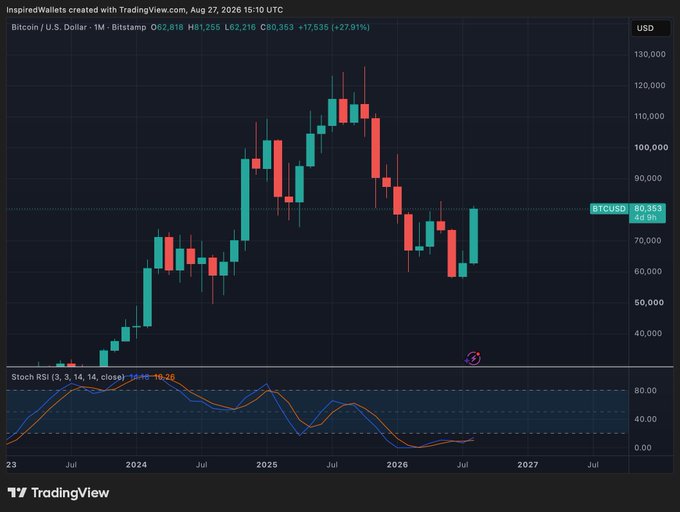
Task: Click the Bitcoin / U.S. Dollar symbol title
Action: point(78,27)
